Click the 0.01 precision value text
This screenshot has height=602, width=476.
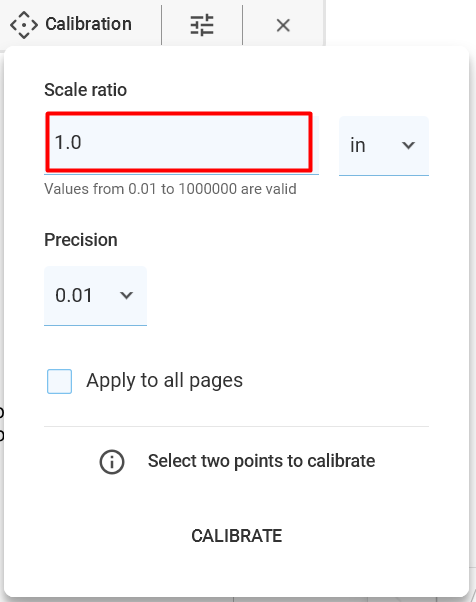(x=74, y=295)
